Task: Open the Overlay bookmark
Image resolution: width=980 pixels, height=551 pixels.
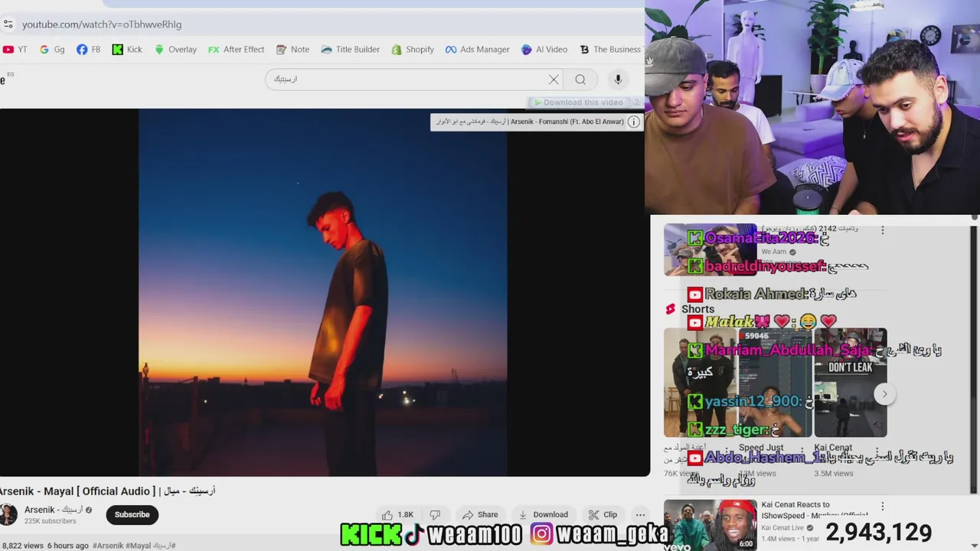Action: (175, 50)
